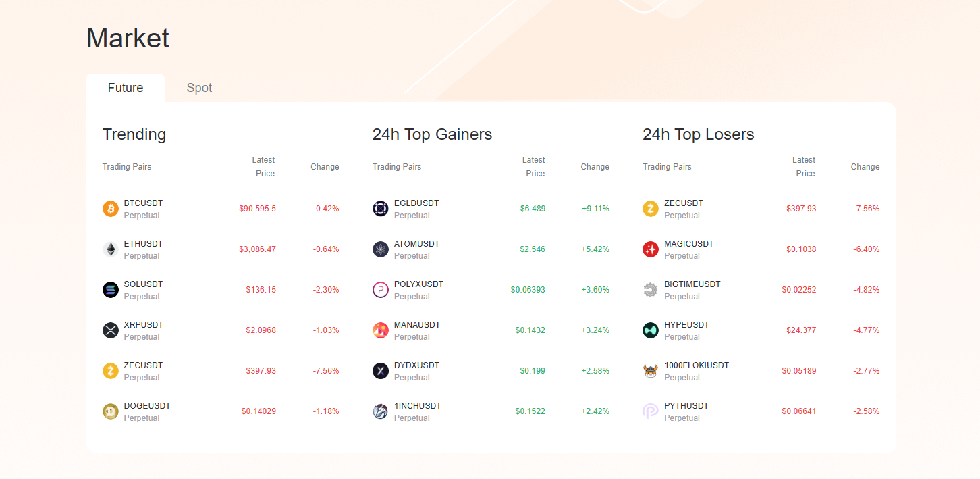Viewport: 980px width, 479px height.
Task: Click the Solana coin icon
Action: click(111, 290)
